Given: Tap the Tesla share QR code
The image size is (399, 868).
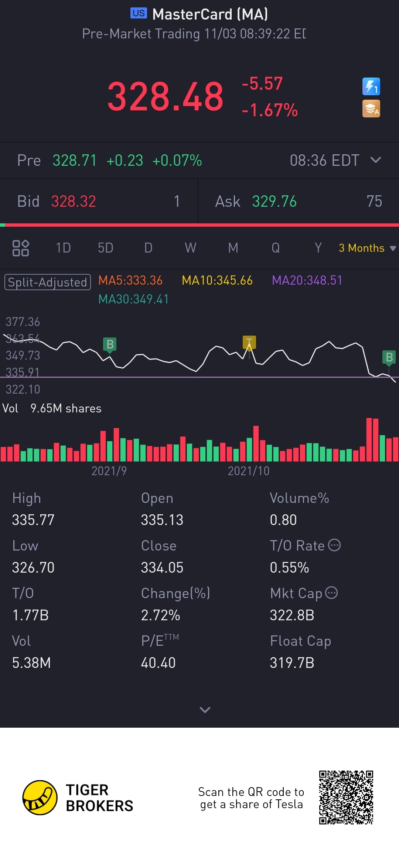Looking at the screenshot, I should [x=346, y=797].
